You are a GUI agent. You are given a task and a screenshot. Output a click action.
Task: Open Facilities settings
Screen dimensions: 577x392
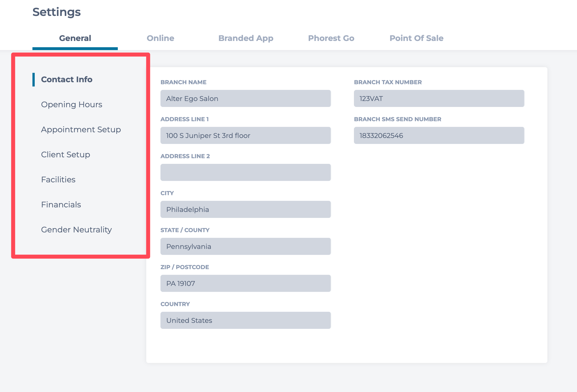(58, 180)
